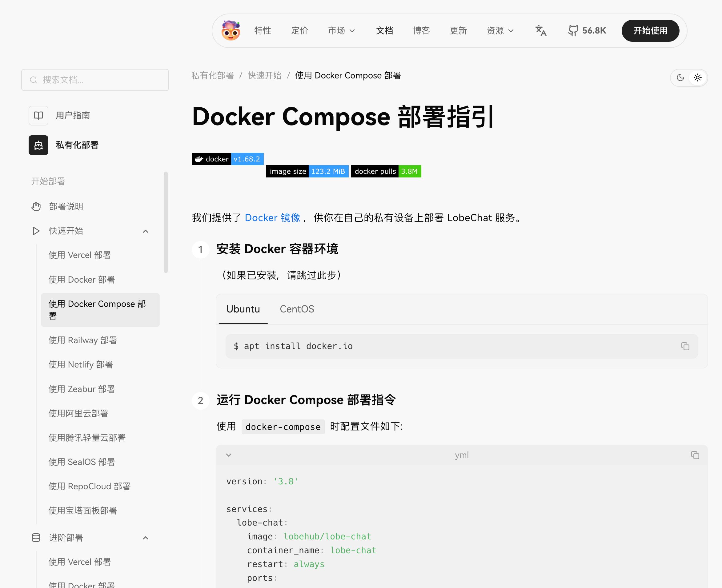Click the lobehub/lobe-chat image value
The width and height of the screenshot is (722, 588).
(327, 537)
